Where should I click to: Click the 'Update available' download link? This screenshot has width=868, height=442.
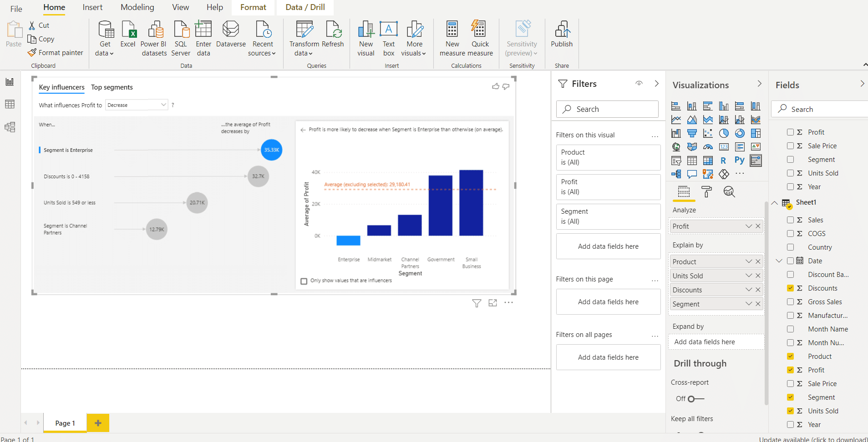pos(813,439)
